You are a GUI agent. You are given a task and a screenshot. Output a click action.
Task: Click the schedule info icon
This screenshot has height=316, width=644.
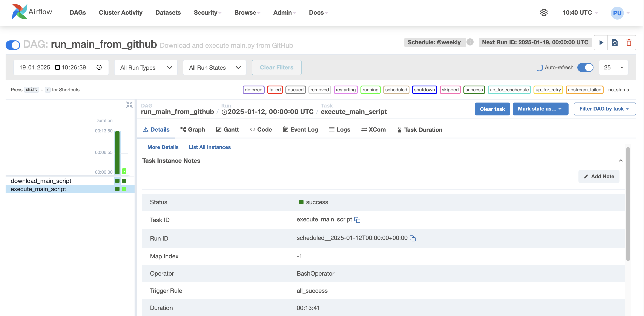(470, 42)
